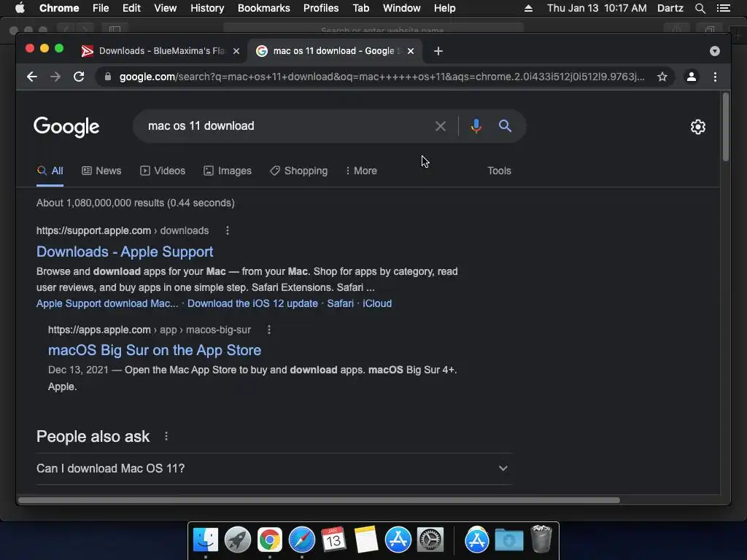Open the File menu
Image resolution: width=747 pixels, height=560 pixels.
(101, 8)
